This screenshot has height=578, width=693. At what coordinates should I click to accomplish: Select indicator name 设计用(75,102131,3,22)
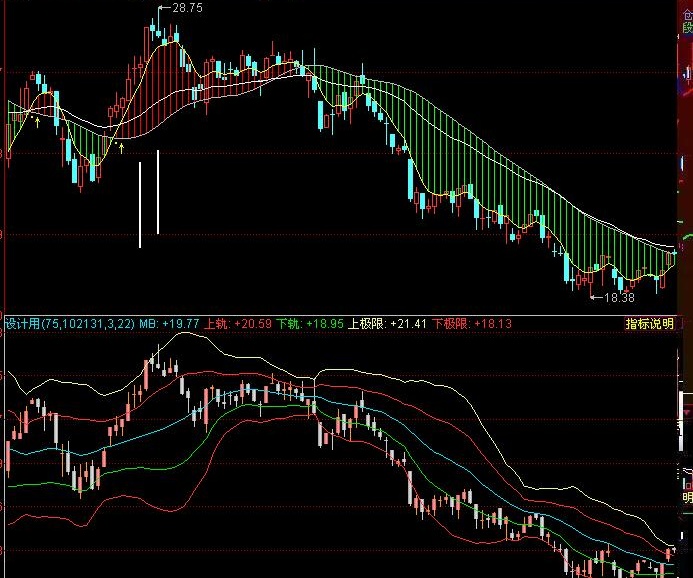click(x=69, y=323)
